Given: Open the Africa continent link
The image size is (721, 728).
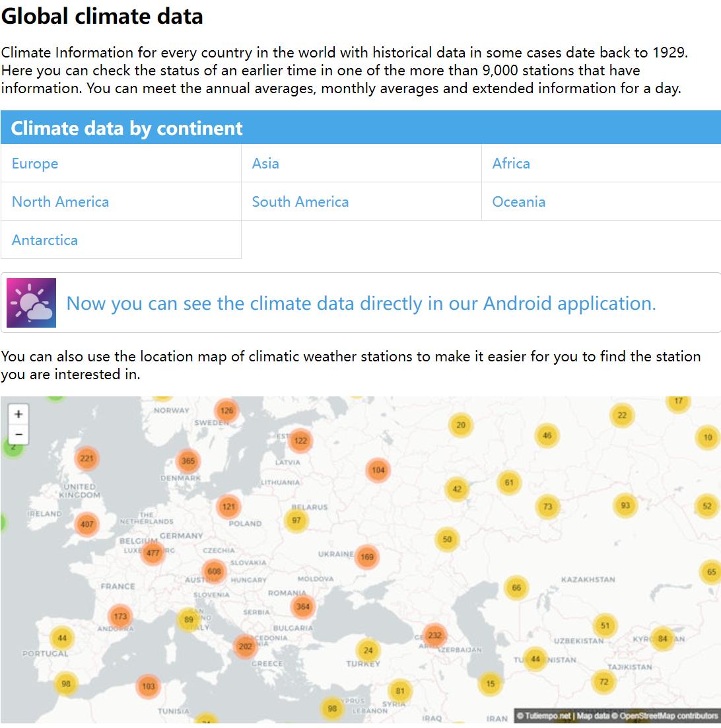Looking at the screenshot, I should tap(511, 164).
